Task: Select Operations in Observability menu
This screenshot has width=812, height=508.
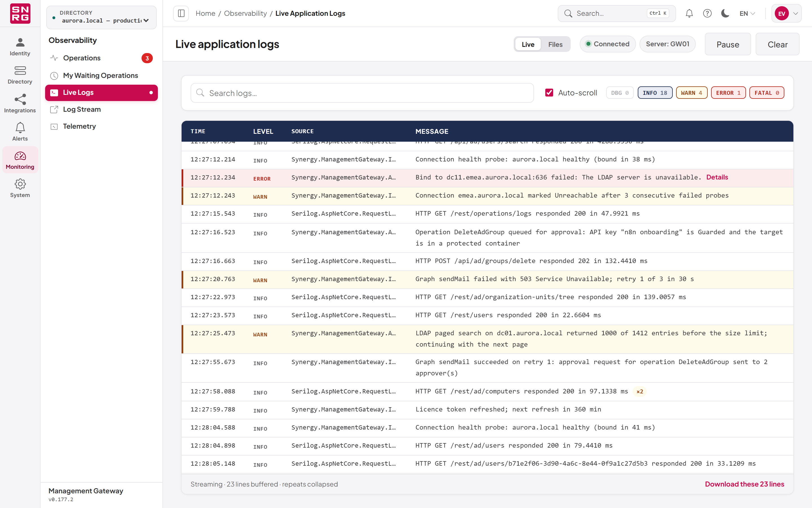Action: pyautogui.click(x=101, y=58)
